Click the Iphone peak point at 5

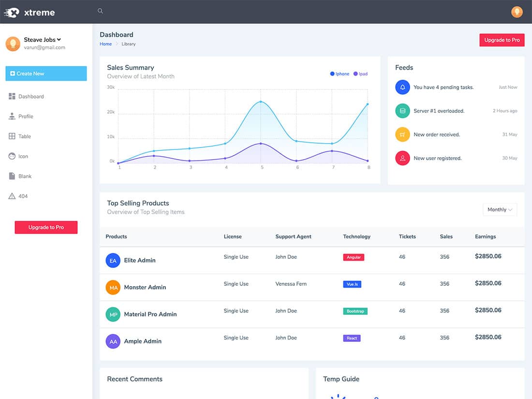tap(261, 102)
